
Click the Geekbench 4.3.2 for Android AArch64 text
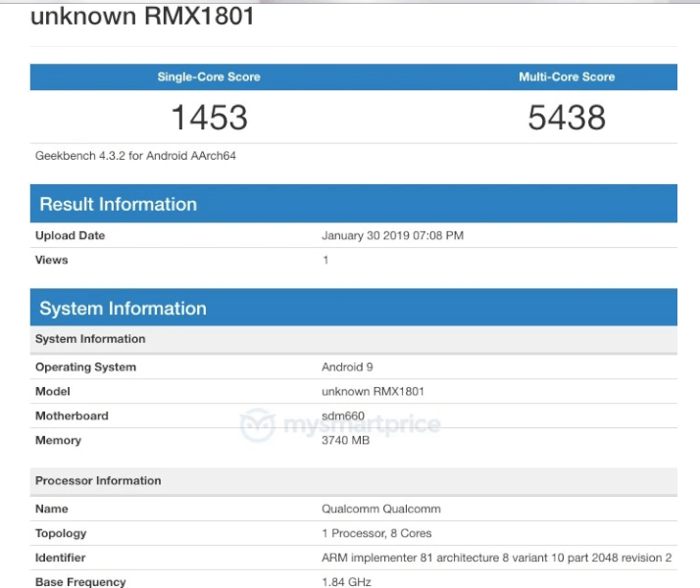(x=135, y=156)
